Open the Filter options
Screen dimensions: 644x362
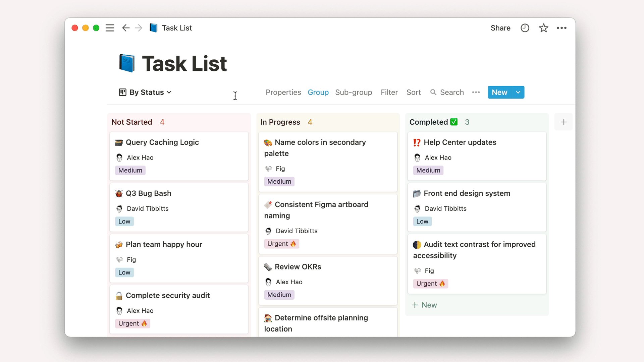click(389, 92)
